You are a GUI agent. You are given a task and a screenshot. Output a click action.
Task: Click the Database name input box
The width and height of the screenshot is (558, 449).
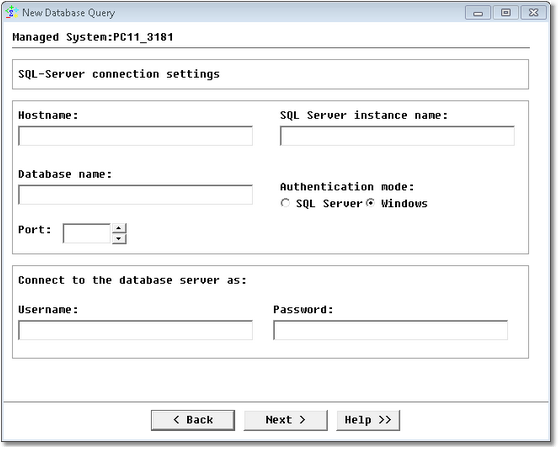coord(135,195)
